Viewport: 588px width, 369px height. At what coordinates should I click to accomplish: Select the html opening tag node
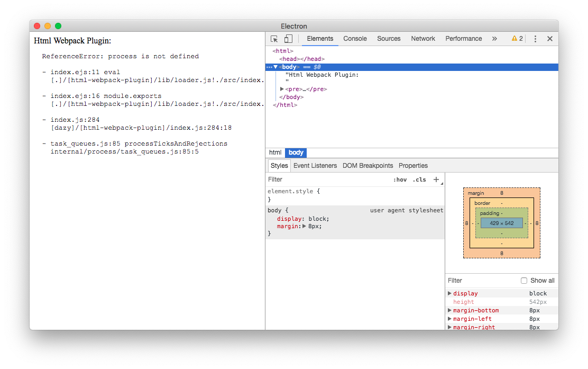[283, 51]
